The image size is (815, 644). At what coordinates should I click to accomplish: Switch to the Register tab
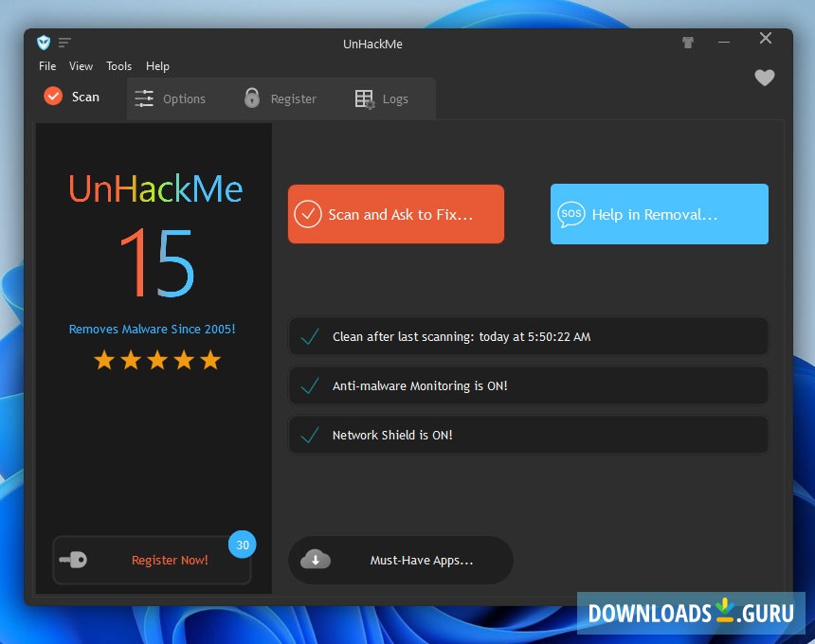(281, 98)
